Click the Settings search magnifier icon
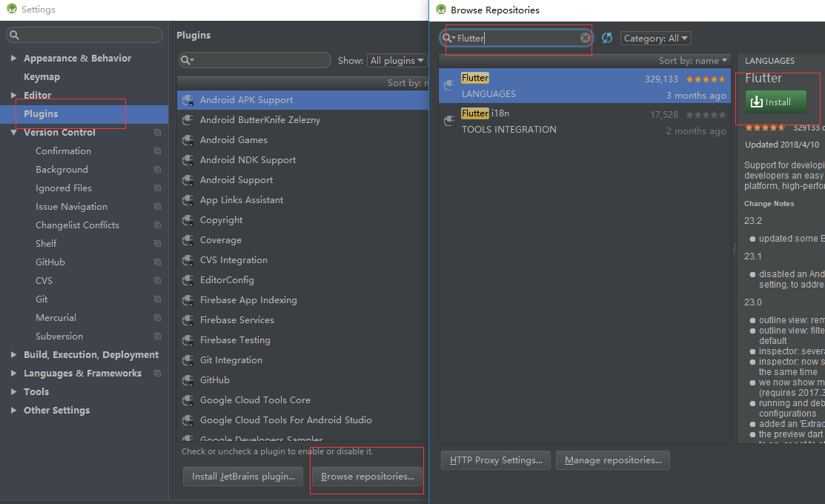The image size is (825, 504). coord(14,35)
